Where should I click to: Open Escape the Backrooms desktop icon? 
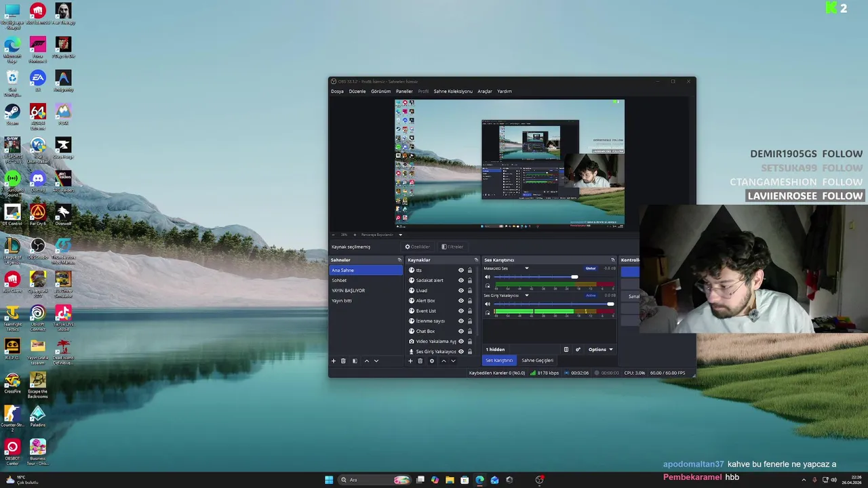(37, 384)
